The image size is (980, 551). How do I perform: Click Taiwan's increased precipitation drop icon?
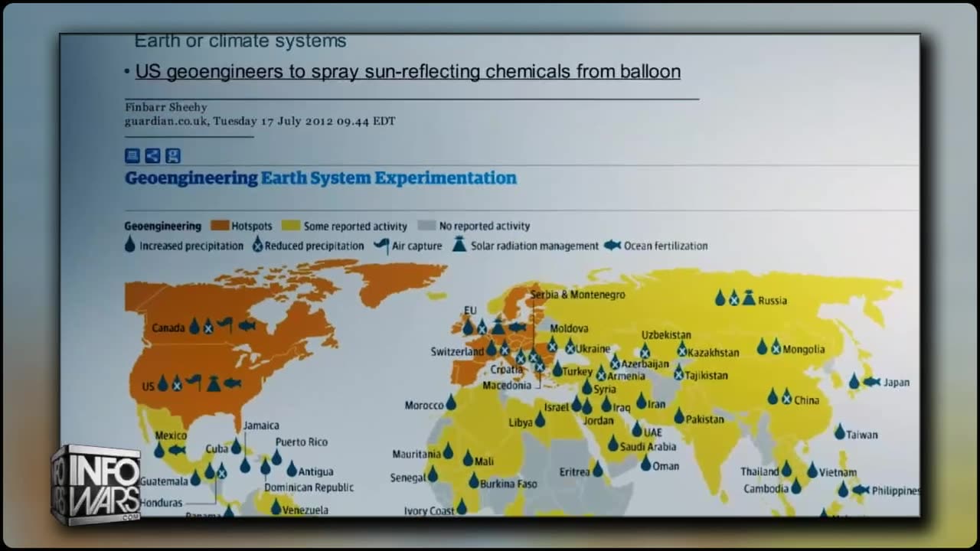(x=840, y=432)
